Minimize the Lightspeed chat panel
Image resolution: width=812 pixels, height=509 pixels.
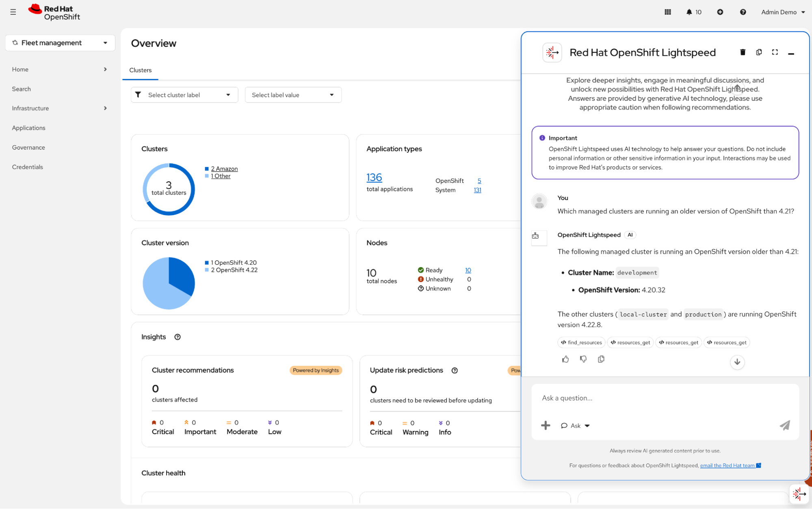791,53
